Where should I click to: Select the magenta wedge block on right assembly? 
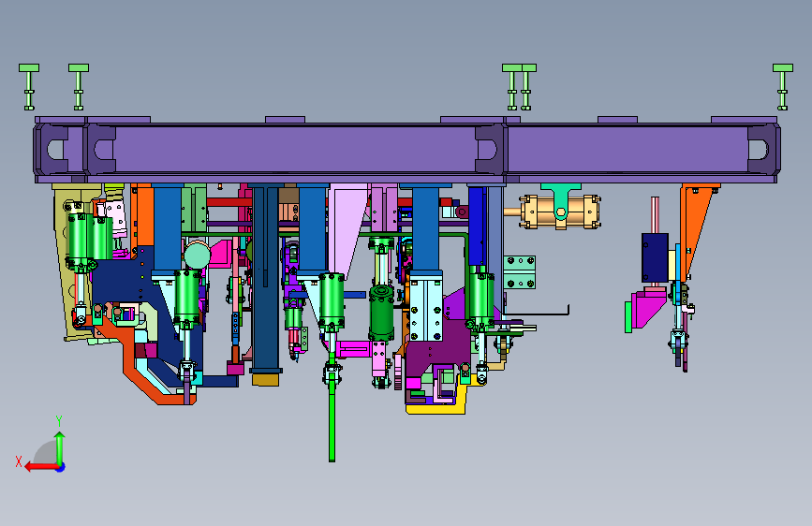coord(647,310)
